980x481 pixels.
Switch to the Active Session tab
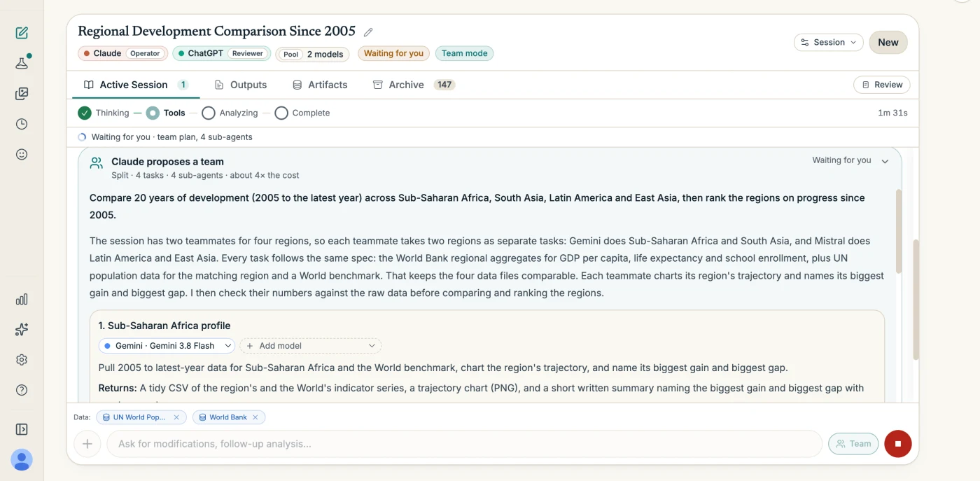pyautogui.click(x=136, y=85)
